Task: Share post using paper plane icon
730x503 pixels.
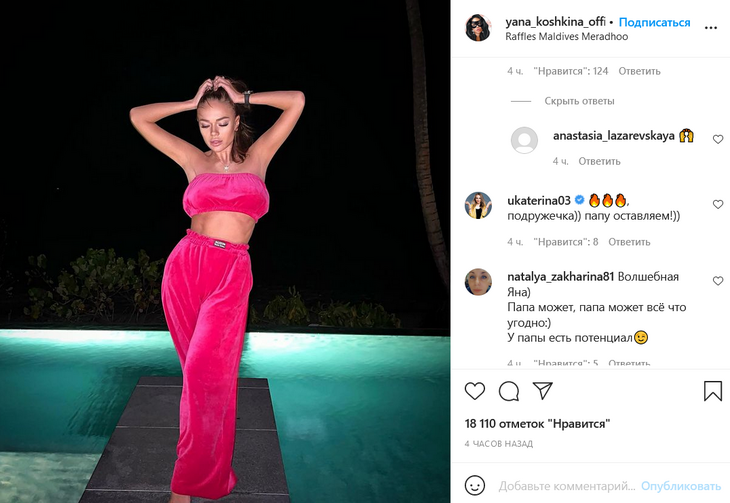Action: 542,390
